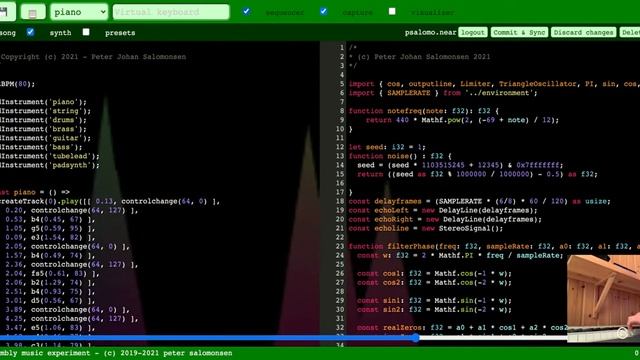Viewport: 640px width, 360px height.
Task: Uncheck the capture checkbox
Action: 323,11
